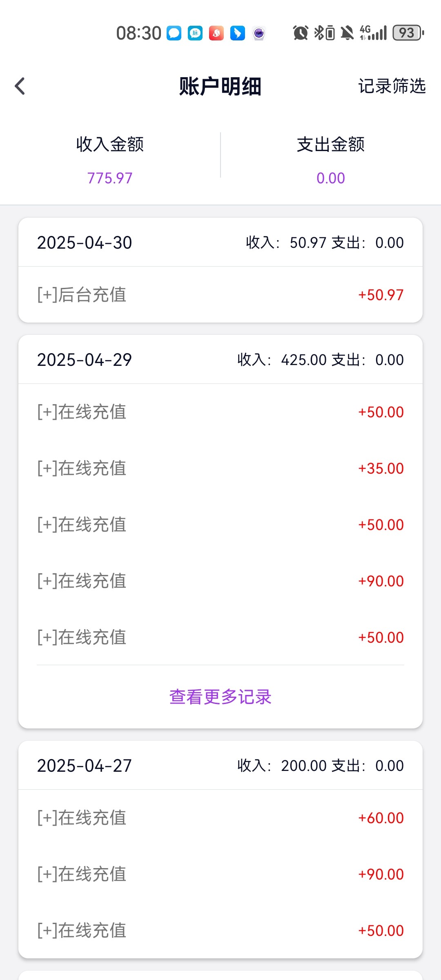Open 记录筛选 record filter
The width and height of the screenshot is (441, 980).
tap(392, 86)
